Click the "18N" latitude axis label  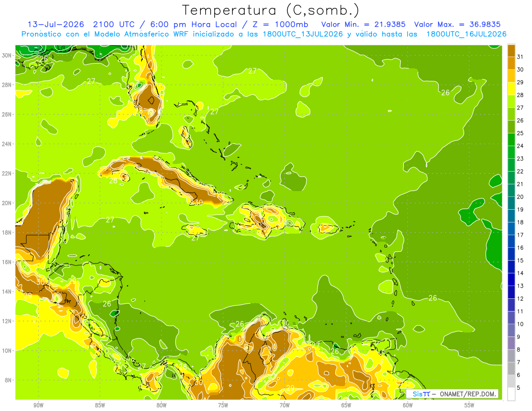coord(8,232)
